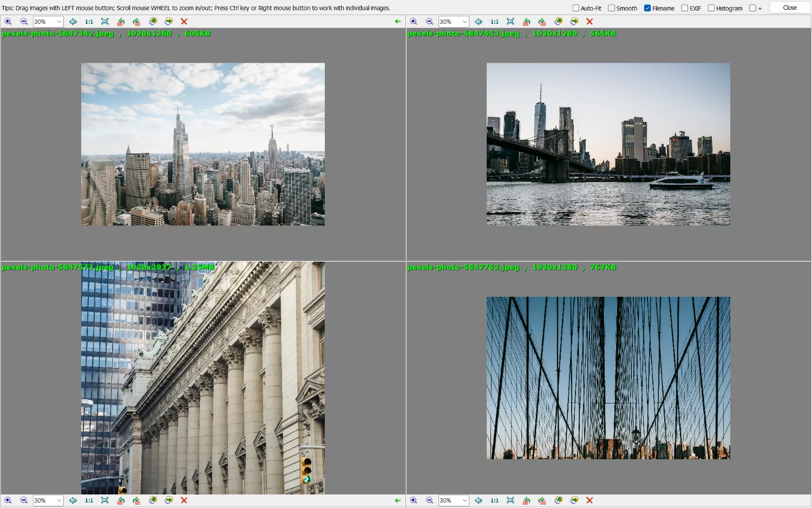Enable the Auto-Fit checkbox
Image resolution: width=812 pixels, height=508 pixels.
577,8
